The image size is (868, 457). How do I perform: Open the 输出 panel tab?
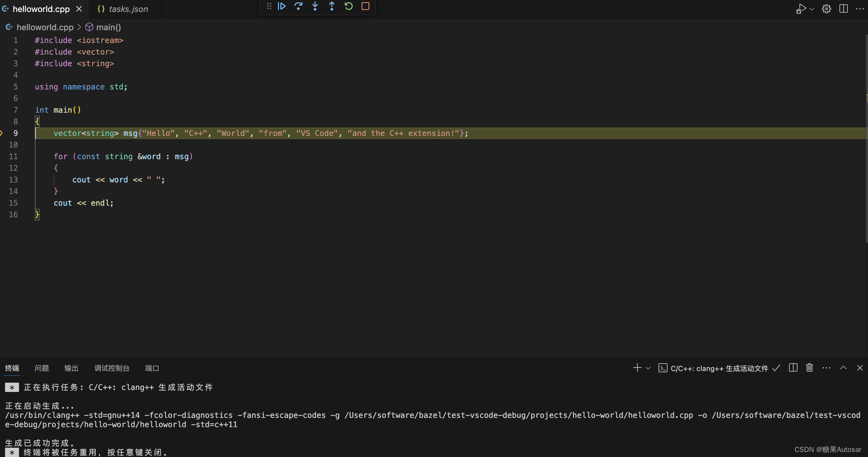click(71, 368)
